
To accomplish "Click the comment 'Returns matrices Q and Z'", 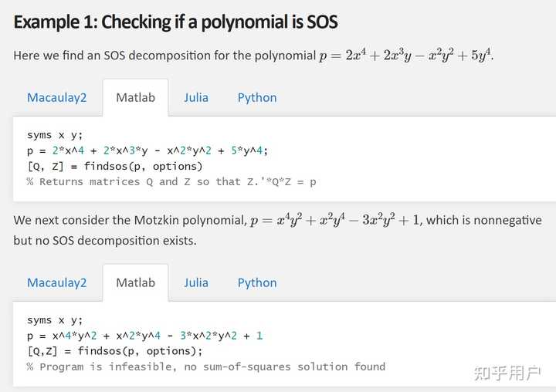I will [171, 181].
